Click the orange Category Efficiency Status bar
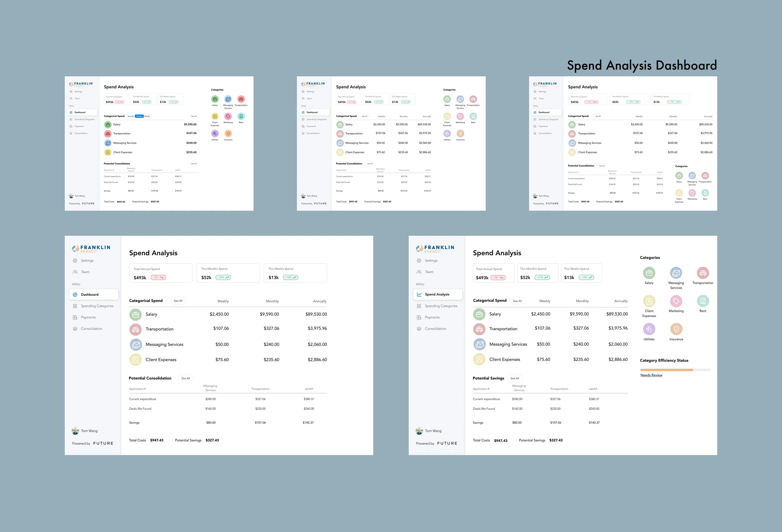 [x=666, y=370]
